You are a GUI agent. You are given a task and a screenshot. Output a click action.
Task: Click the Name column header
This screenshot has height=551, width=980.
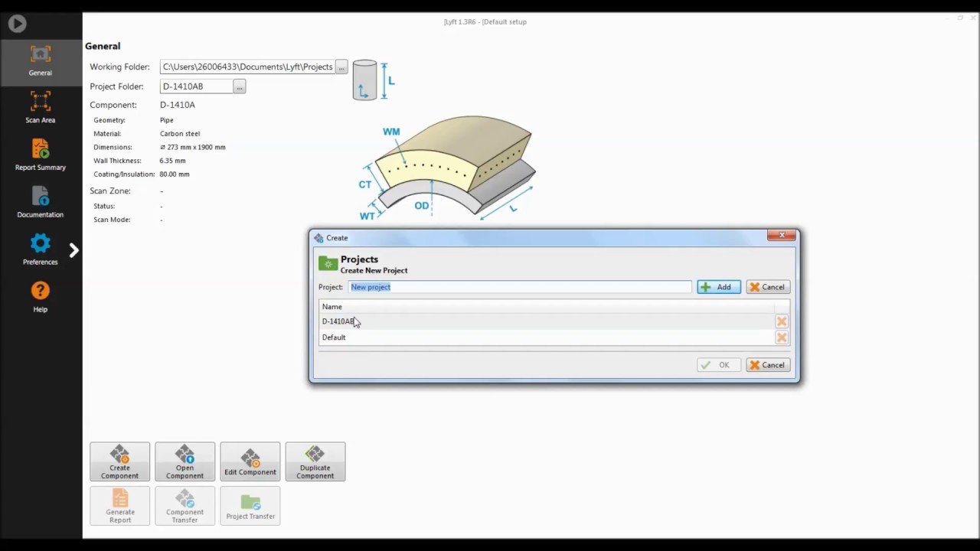(547, 307)
